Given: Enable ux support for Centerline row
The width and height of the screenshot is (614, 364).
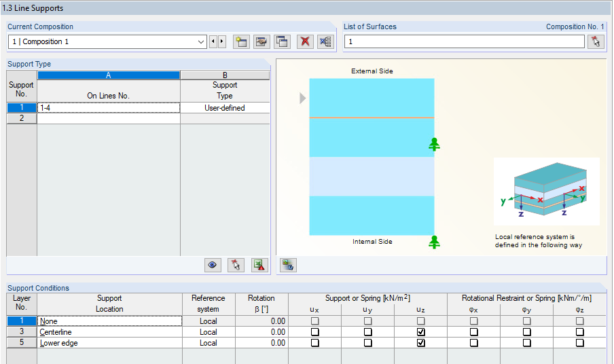Looking at the screenshot, I should (315, 332).
